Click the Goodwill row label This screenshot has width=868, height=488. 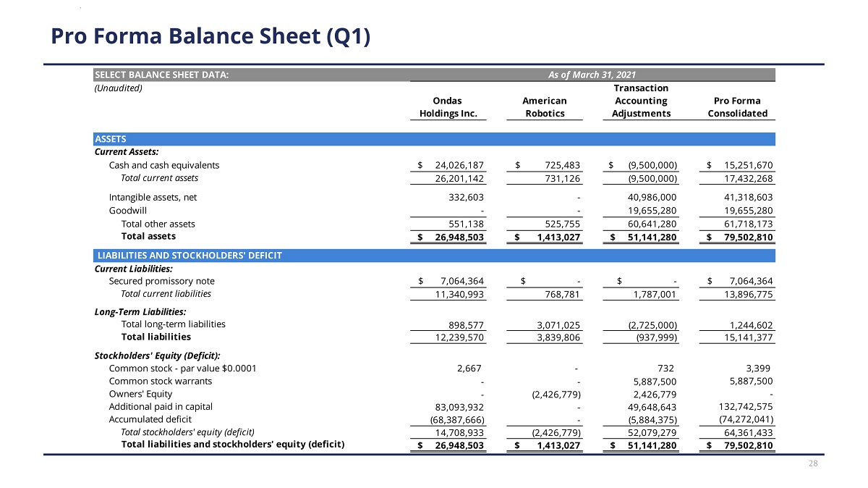pos(128,211)
